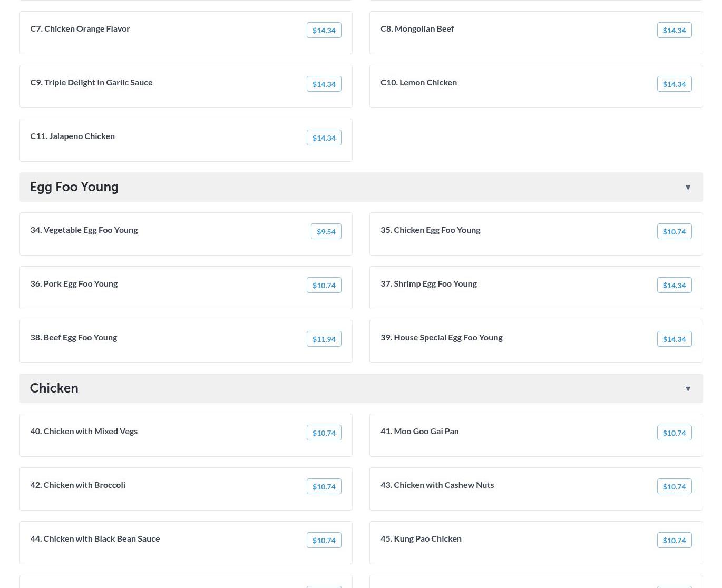Add C9 Triple Delight via its price button
722x588 pixels.
pyautogui.click(x=324, y=84)
